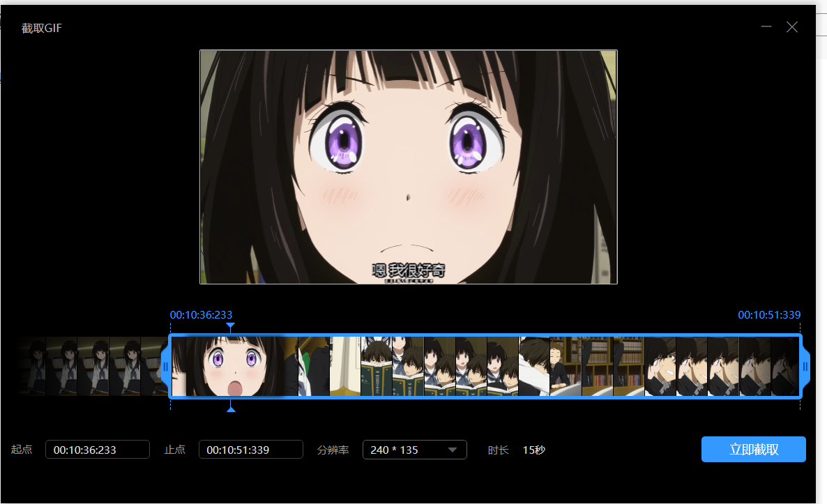827x504 pixels.
Task: Click the 止点 end time input field
Action: [251, 450]
